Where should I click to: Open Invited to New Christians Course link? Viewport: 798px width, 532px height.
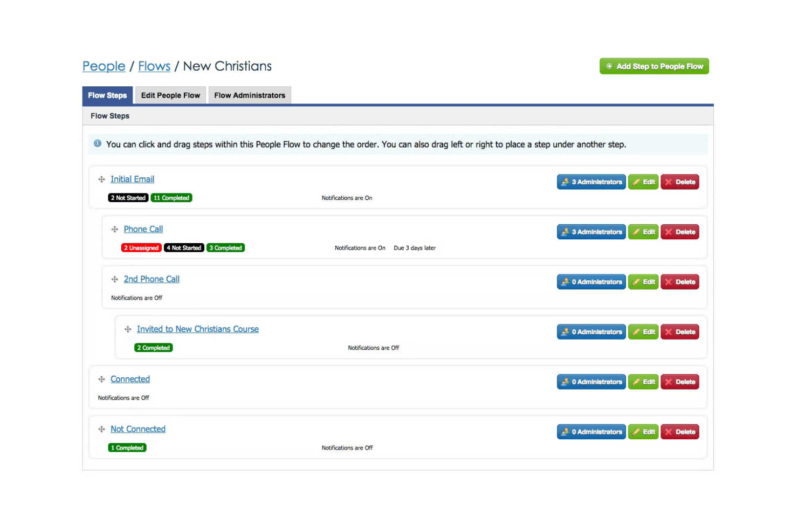point(198,329)
